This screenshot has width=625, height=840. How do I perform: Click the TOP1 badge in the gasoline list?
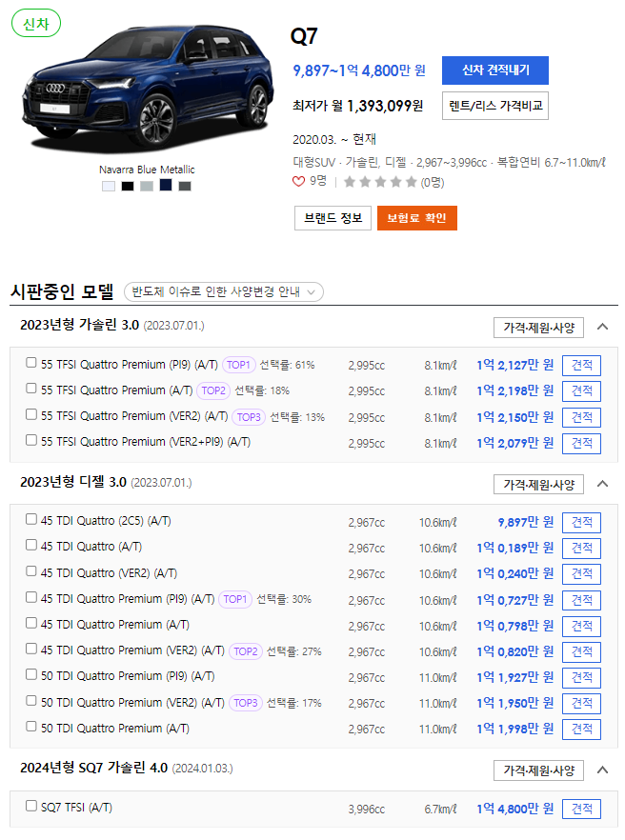click(x=238, y=365)
